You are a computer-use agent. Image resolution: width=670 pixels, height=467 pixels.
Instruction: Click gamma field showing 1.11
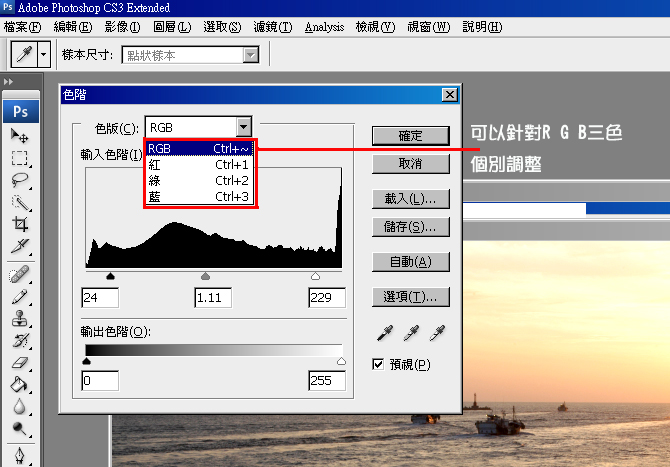(213, 297)
